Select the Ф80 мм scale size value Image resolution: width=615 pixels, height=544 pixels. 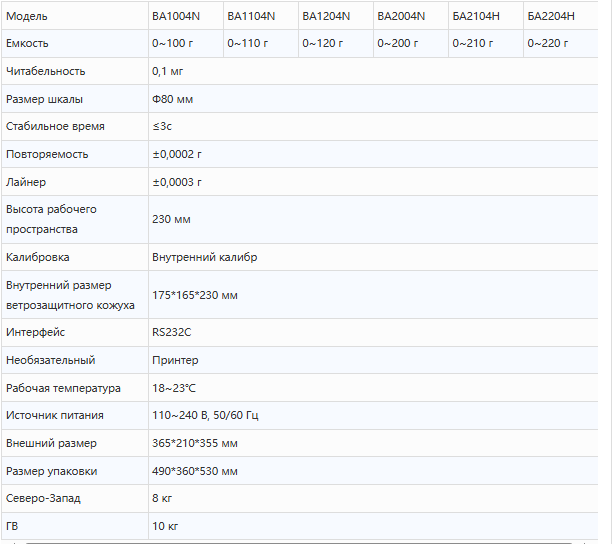[174, 99]
